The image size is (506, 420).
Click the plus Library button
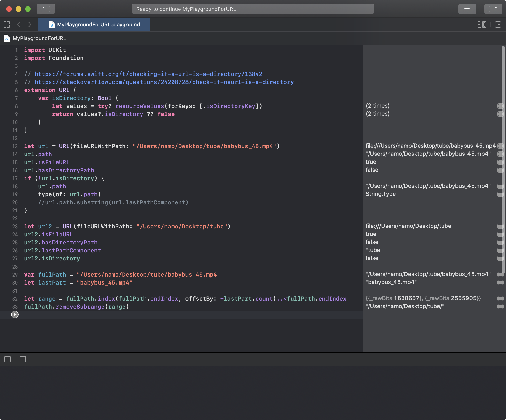pos(467,9)
